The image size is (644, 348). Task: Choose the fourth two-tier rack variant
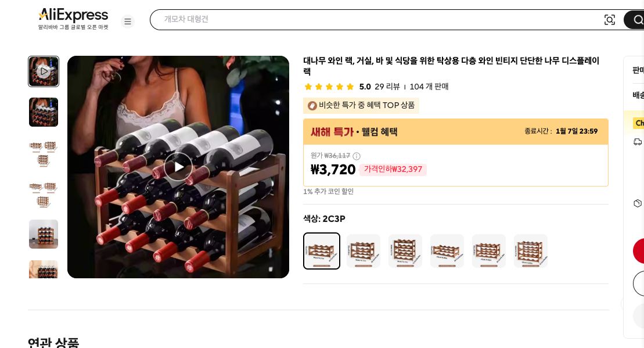click(x=447, y=251)
